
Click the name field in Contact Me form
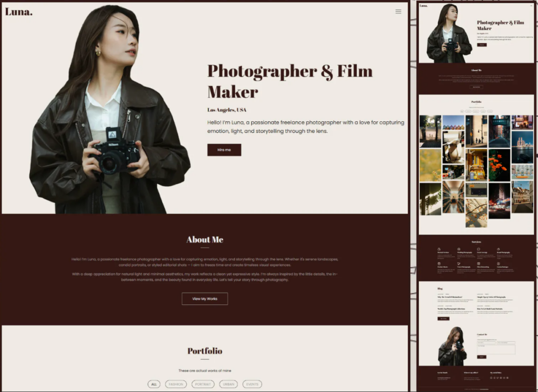pyautogui.click(x=486, y=343)
